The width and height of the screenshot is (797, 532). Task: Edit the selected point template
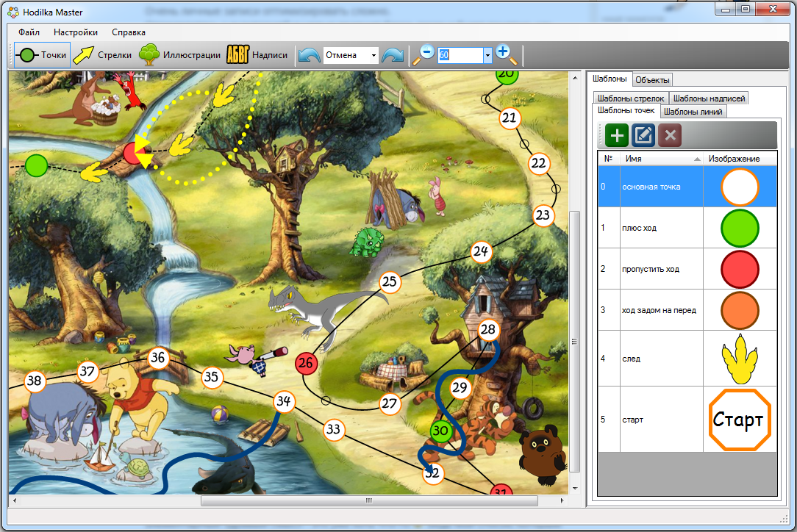643,135
